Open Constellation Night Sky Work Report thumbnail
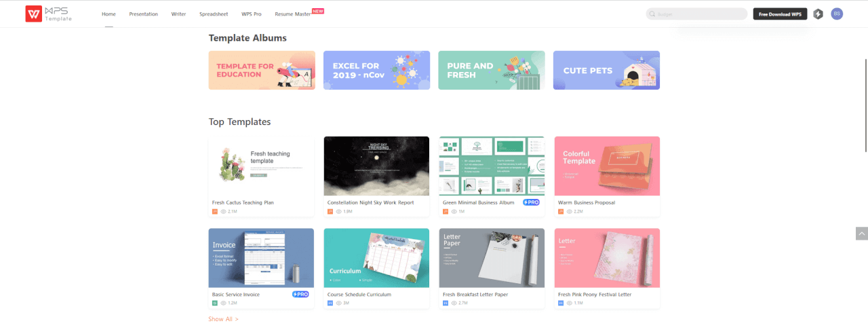868x328 pixels. [x=376, y=166]
